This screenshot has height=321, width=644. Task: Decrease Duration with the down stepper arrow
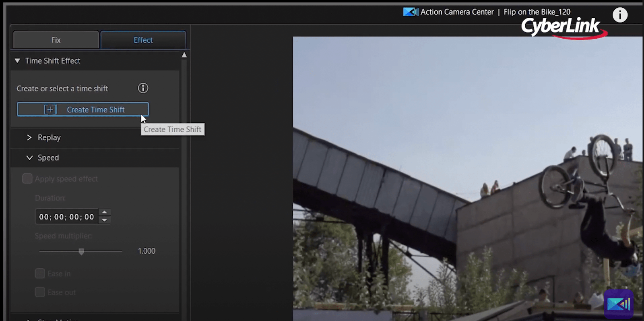[105, 220]
